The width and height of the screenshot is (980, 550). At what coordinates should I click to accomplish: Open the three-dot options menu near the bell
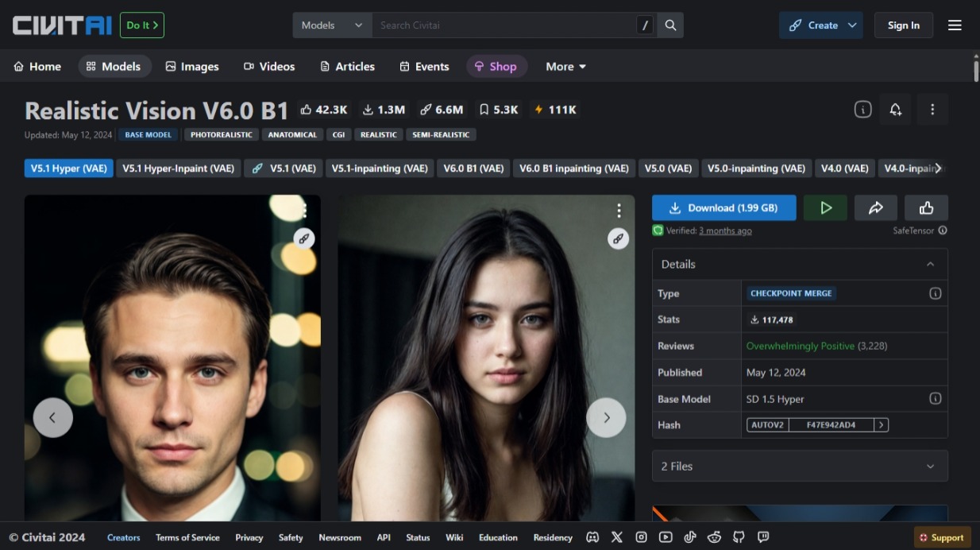click(932, 109)
